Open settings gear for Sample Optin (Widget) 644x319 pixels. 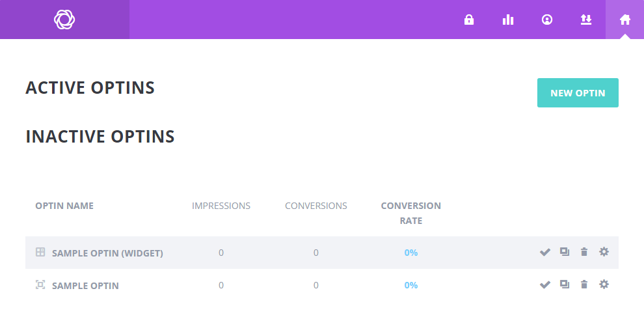click(604, 252)
